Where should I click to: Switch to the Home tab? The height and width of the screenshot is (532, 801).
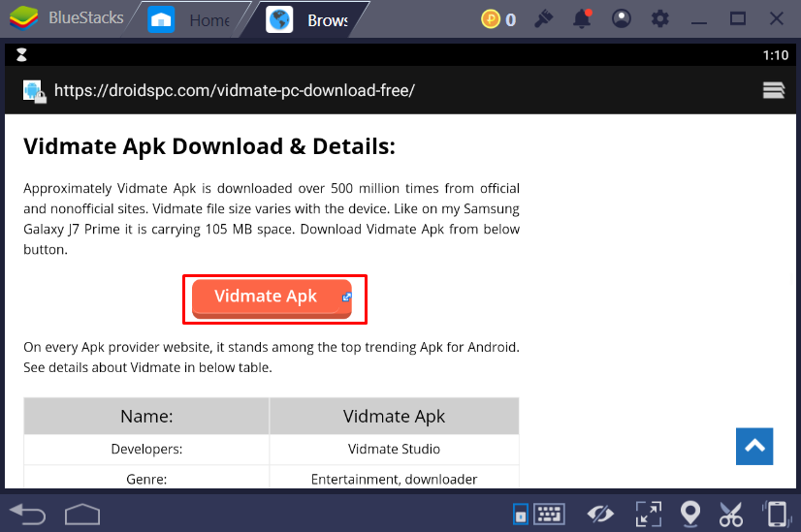195,19
